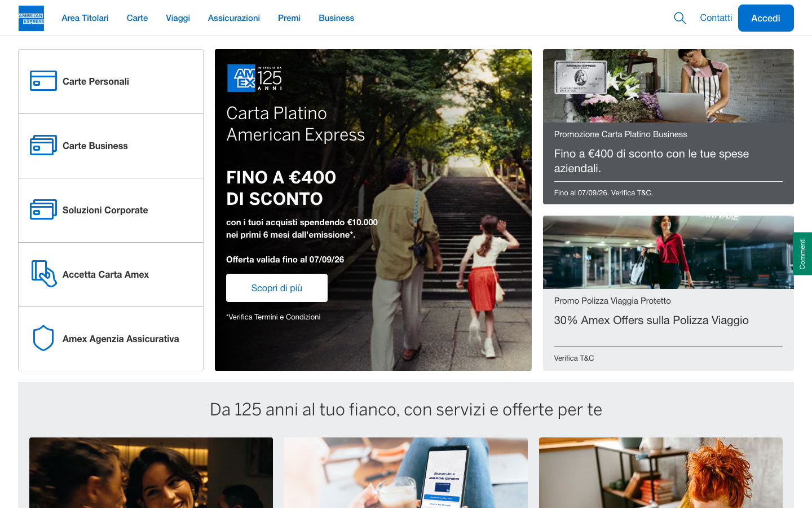
Task: Click the Carte Personali card icon
Action: 43,81
